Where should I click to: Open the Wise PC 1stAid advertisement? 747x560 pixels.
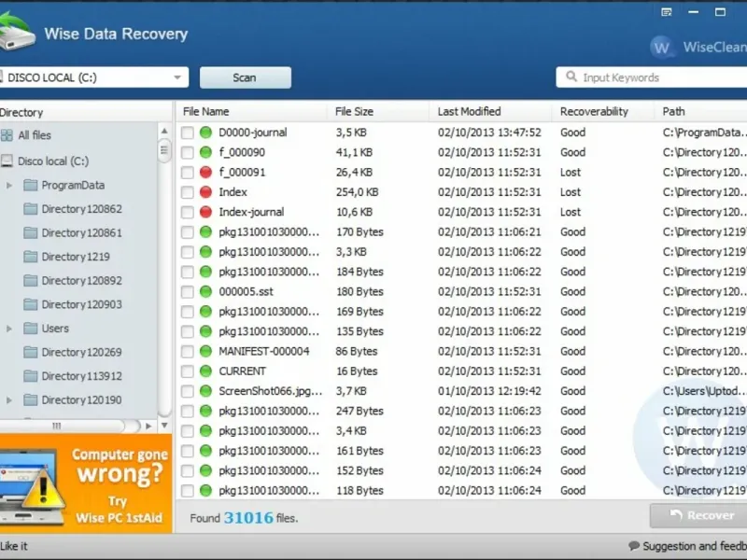pyautogui.click(x=86, y=483)
